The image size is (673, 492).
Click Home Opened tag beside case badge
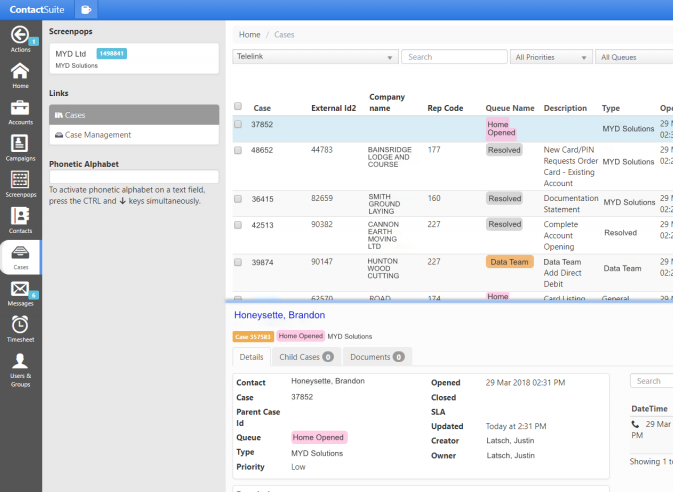[300, 336]
